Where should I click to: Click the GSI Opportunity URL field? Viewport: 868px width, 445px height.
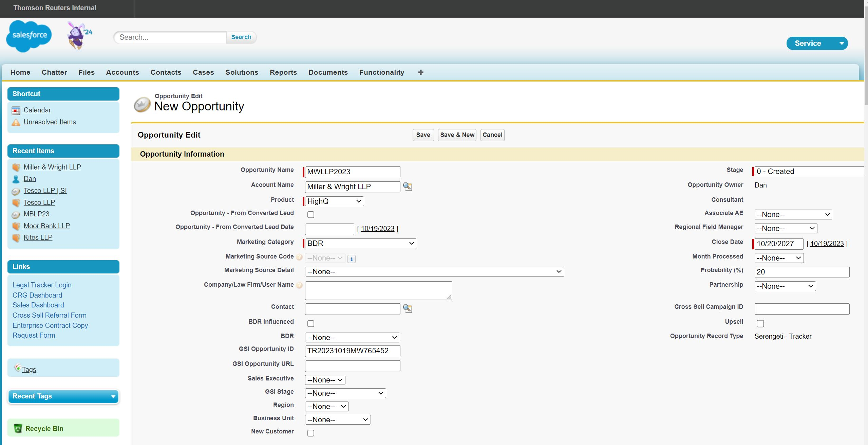(x=353, y=366)
